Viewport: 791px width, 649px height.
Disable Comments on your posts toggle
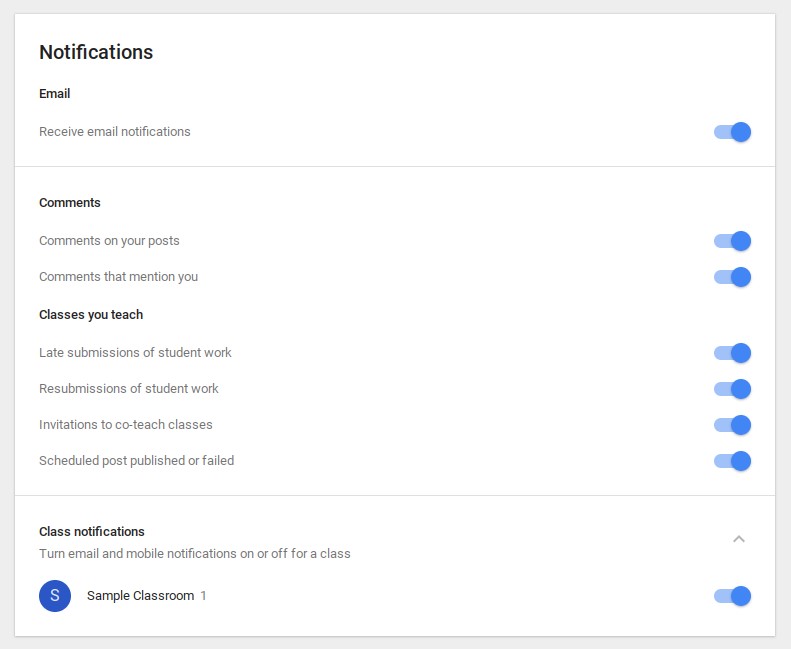(x=732, y=241)
